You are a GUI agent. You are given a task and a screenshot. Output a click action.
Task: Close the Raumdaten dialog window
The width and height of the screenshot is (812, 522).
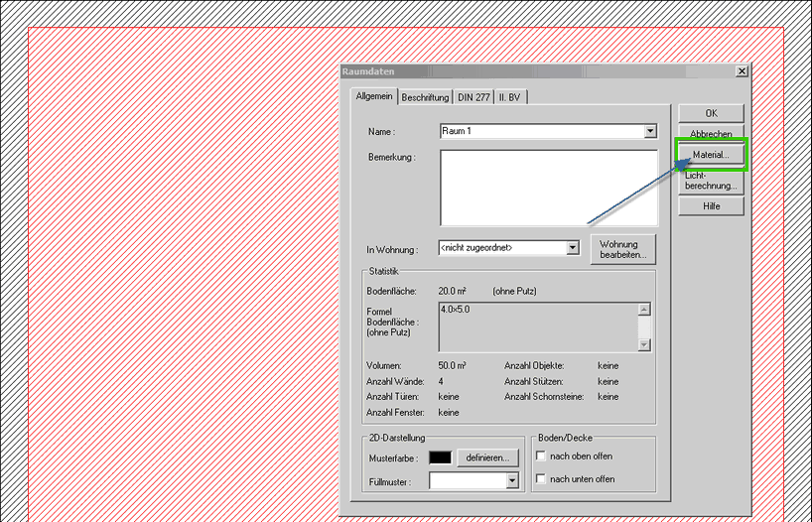(742, 71)
